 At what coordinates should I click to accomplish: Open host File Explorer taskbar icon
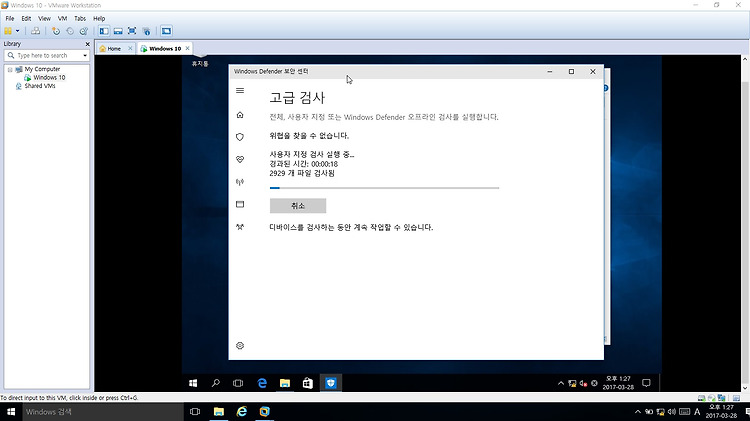pos(219,411)
